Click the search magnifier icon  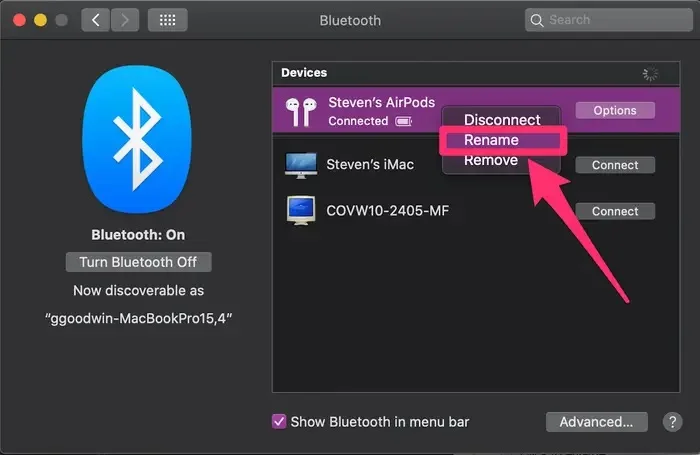(x=538, y=20)
